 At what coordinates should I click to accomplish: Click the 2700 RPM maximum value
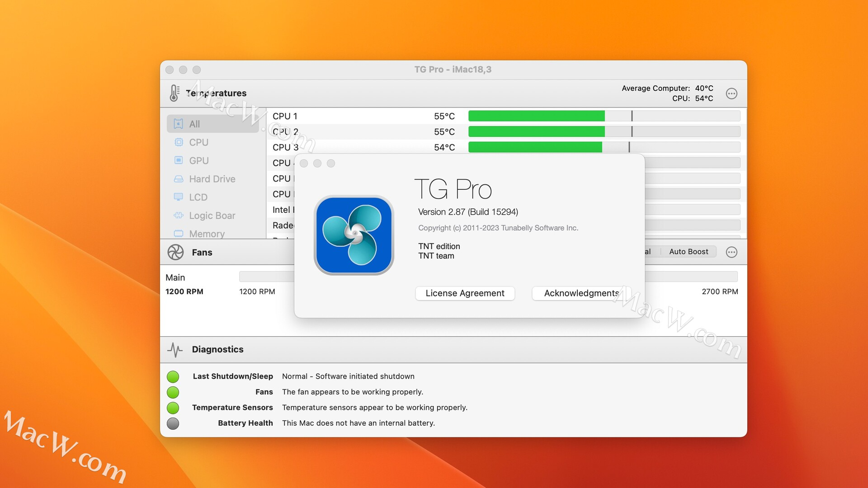click(x=720, y=291)
